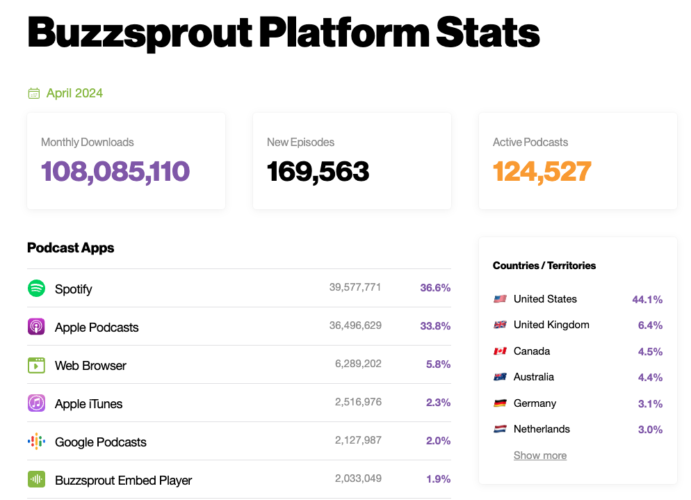691x500 pixels.
Task: Click the Apple Podcasts icon
Action: [x=37, y=327]
